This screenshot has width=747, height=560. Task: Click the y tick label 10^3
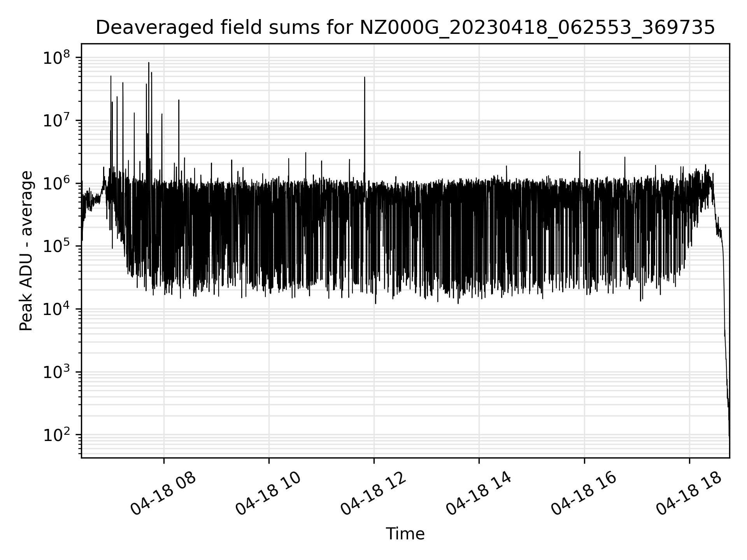coord(57,373)
